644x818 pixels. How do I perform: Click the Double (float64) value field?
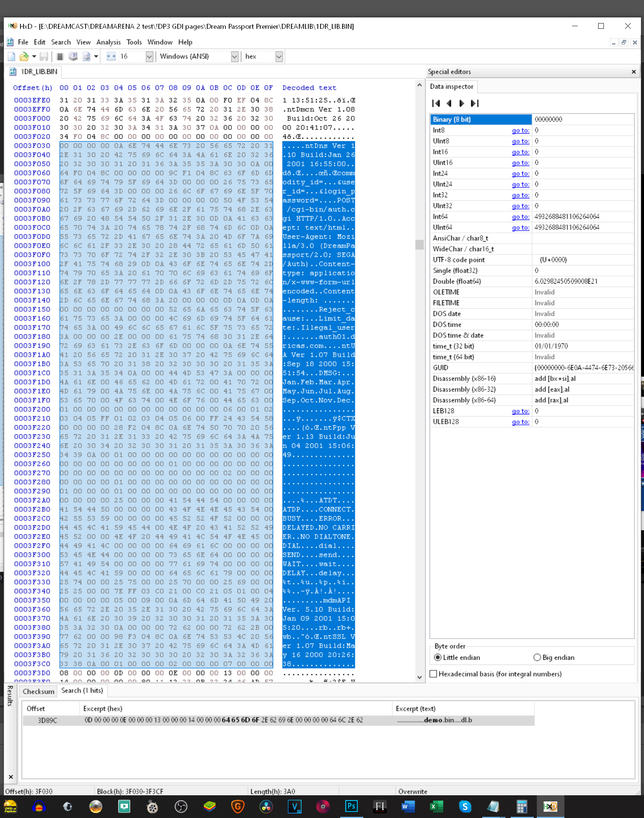[583, 282]
